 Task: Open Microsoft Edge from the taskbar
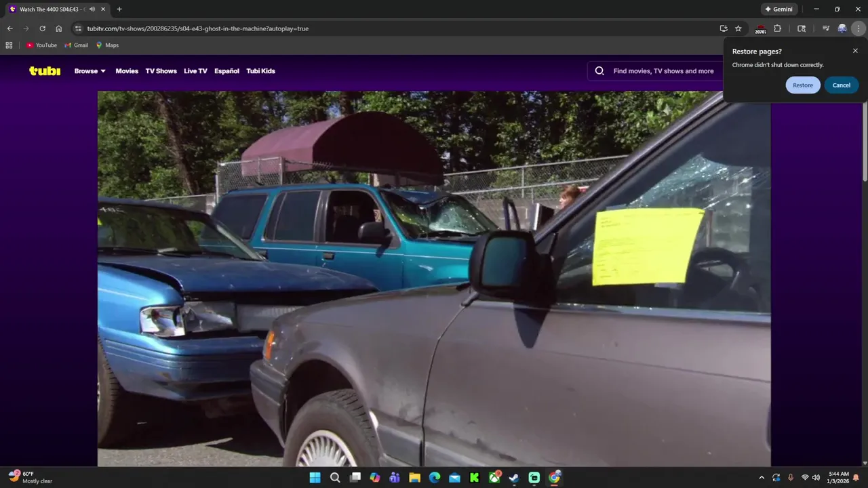click(435, 478)
